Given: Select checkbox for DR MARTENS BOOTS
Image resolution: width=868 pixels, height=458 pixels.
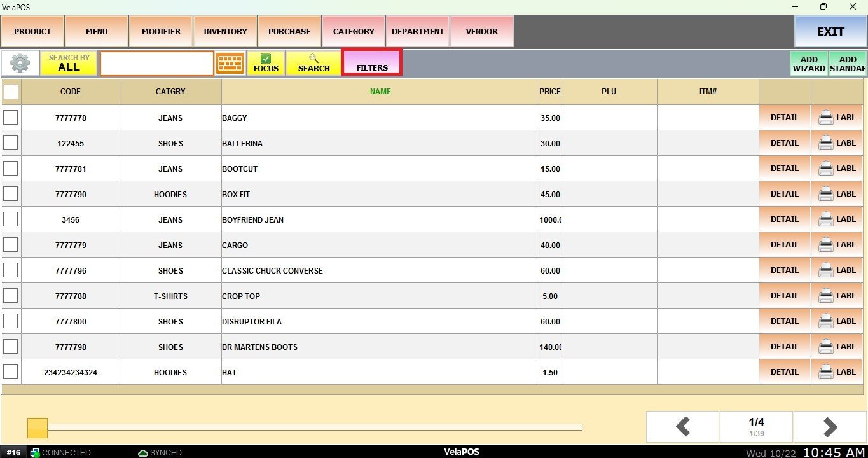Looking at the screenshot, I should pyautogui.click(x=11, y=347).
